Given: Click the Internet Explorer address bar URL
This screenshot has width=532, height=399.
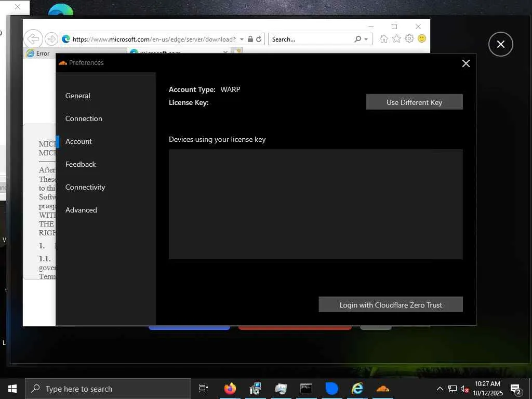Looking at the screenshot, I should coord(154,39).
